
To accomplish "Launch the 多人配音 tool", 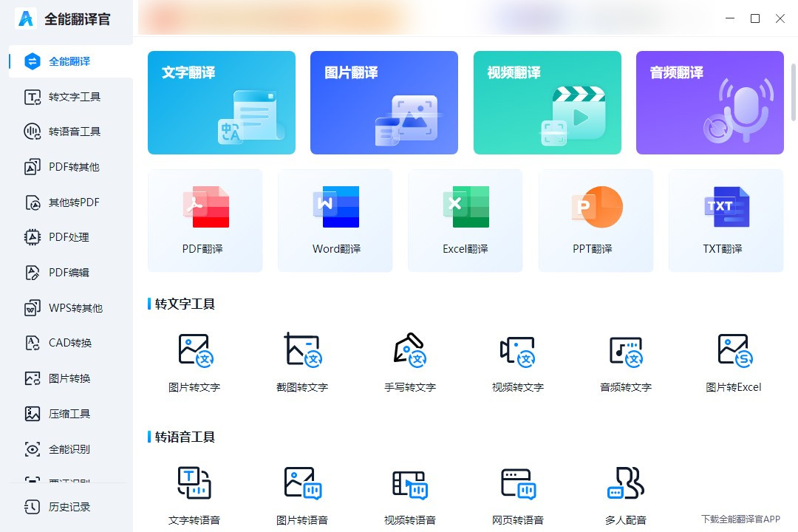I will click(625, 494).
